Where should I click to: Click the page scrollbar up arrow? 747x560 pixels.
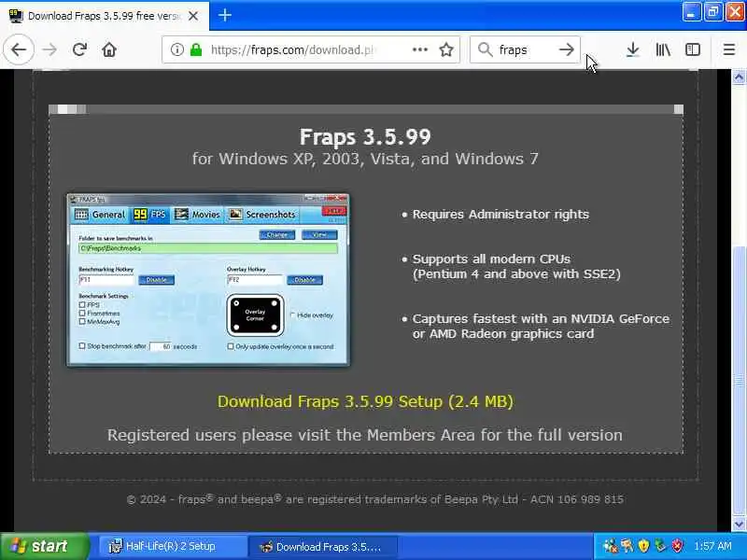click(x=739, y=77)
